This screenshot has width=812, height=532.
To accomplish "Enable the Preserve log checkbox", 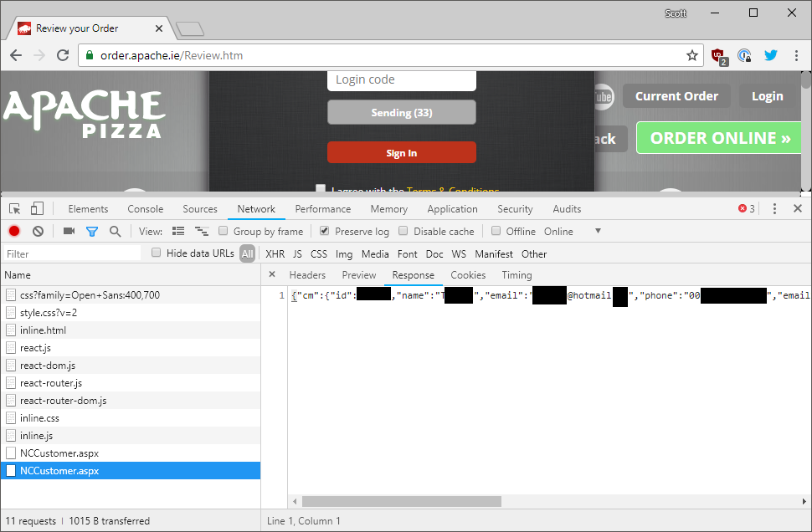I will pos(324,231).
